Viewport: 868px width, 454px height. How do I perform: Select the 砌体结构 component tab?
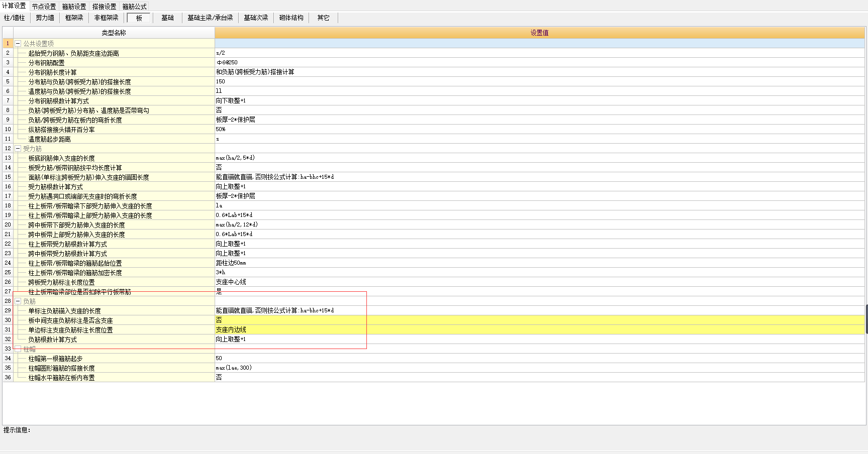pyautogui.click(x=292, y=18)
